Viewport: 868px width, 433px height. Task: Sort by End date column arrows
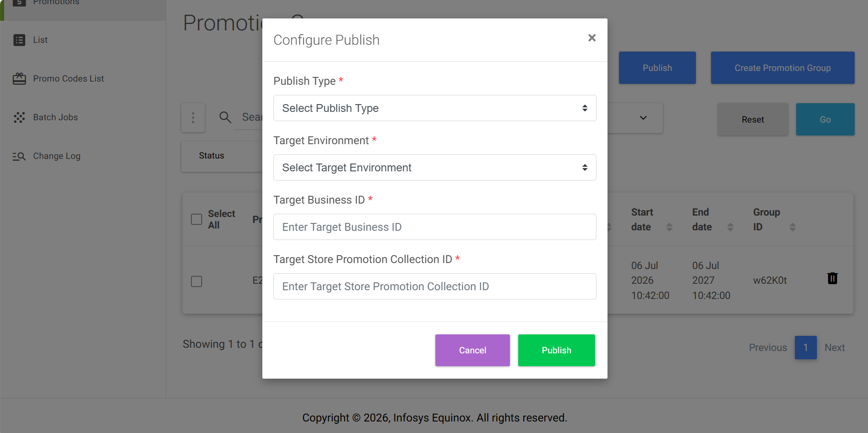[x=730, y=227]
